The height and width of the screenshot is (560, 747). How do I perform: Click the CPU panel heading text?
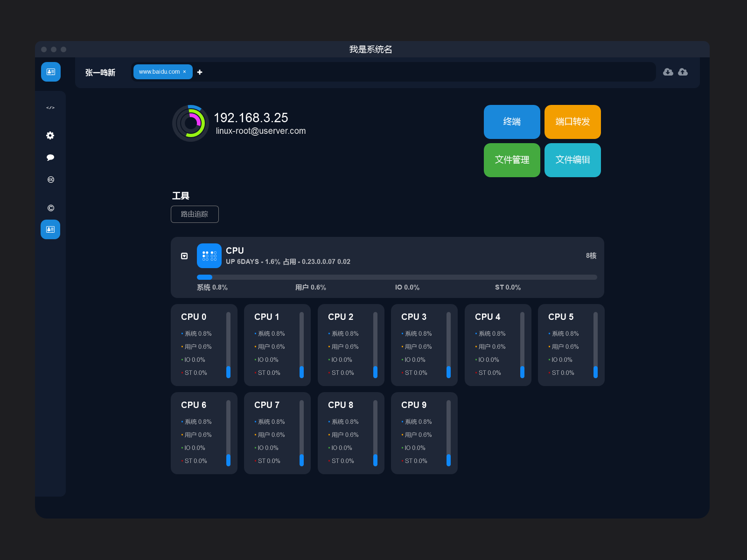click(235, 250)
